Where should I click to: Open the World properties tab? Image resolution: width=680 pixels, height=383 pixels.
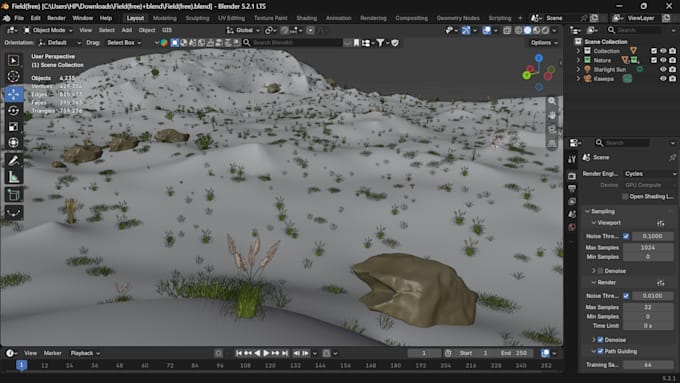click(x=572, y=227)
